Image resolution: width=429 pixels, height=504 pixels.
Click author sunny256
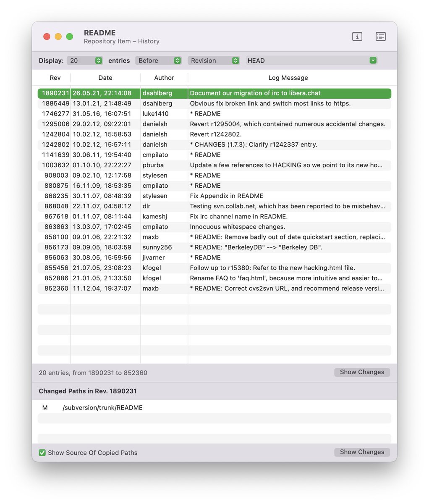(157, 247)
